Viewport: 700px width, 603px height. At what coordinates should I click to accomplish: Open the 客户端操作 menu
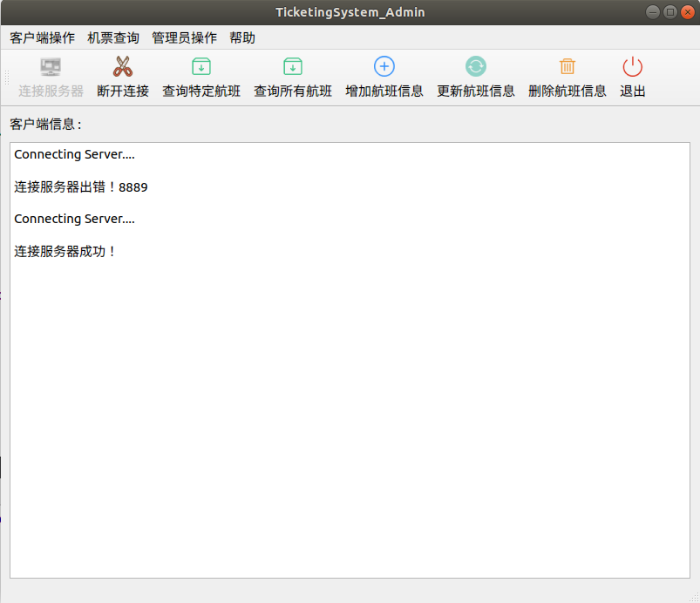(43, 38)
